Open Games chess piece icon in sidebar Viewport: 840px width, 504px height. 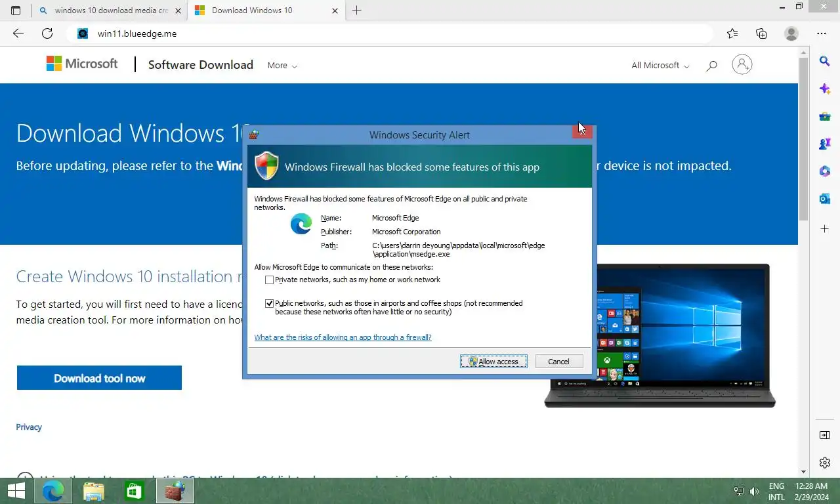[x=825, y=144]
